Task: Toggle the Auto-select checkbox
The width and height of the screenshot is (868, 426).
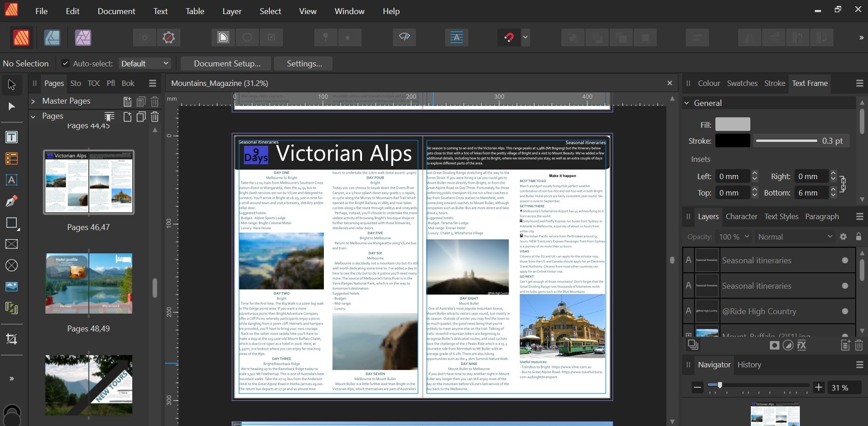Action: 65,64
